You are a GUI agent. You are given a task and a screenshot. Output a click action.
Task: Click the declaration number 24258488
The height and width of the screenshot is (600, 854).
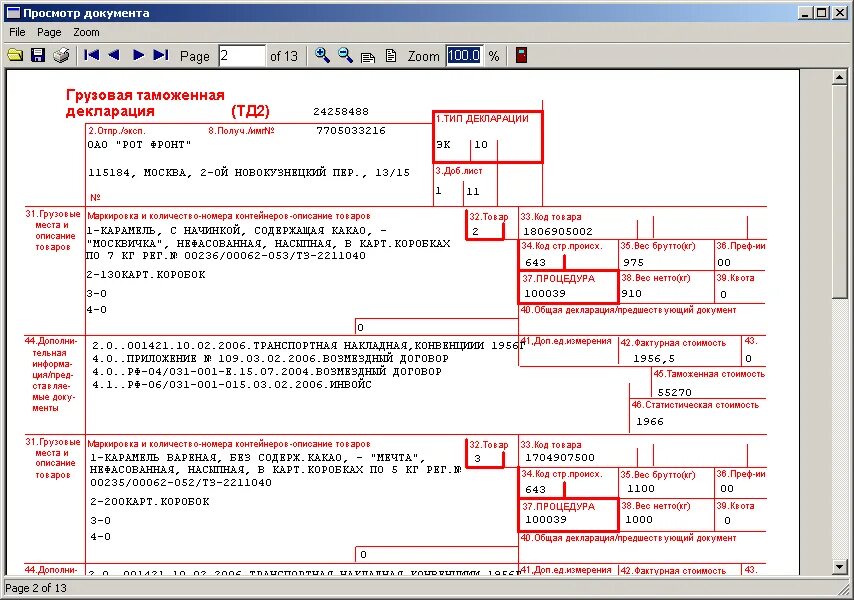click(x=341, y=112)
